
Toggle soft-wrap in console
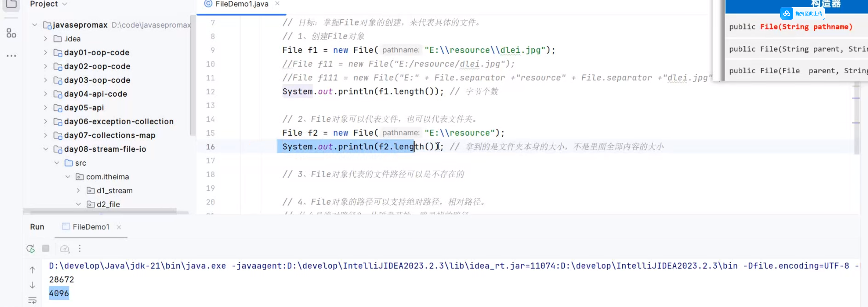32,300
